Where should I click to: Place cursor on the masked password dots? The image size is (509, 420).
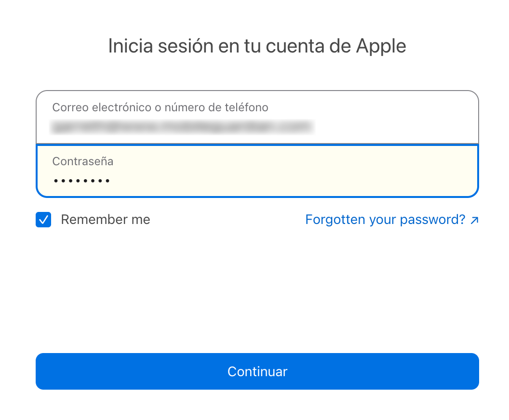82,181
